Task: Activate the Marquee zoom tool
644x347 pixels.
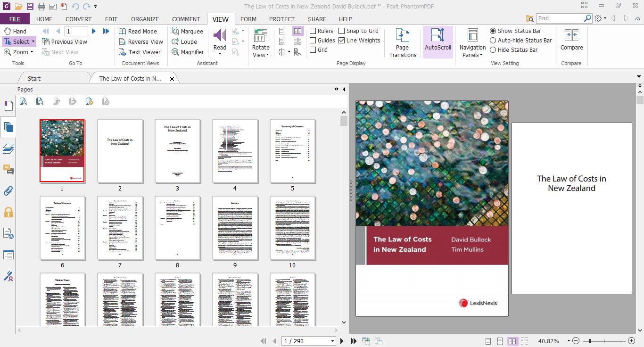Action: pos(187,31)
